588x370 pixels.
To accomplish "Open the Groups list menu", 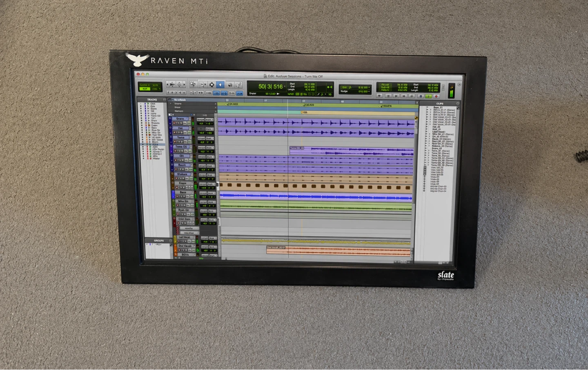I will point(171,241).
